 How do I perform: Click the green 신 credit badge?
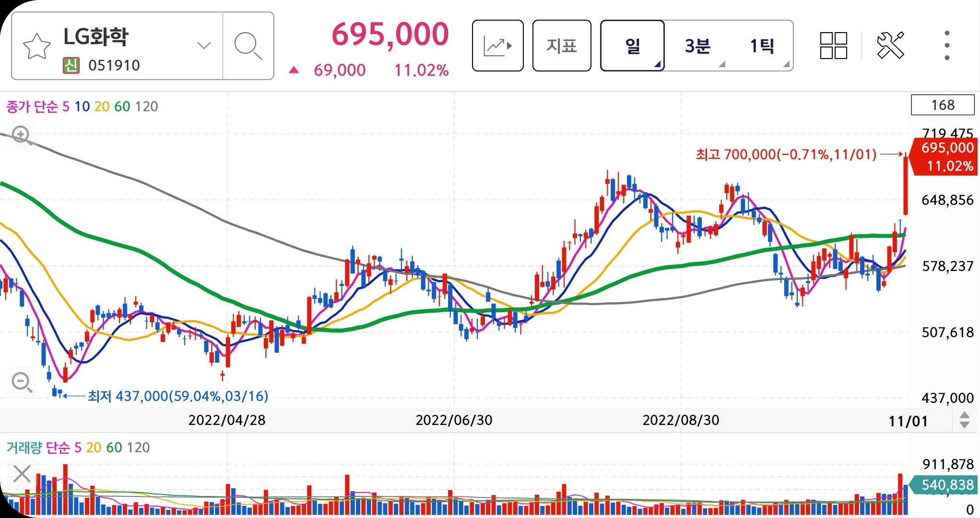coord(71,65)
